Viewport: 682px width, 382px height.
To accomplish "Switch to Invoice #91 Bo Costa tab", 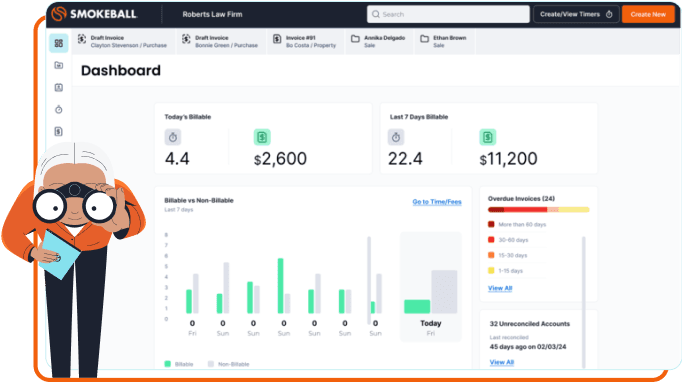I will click(306, 41).
